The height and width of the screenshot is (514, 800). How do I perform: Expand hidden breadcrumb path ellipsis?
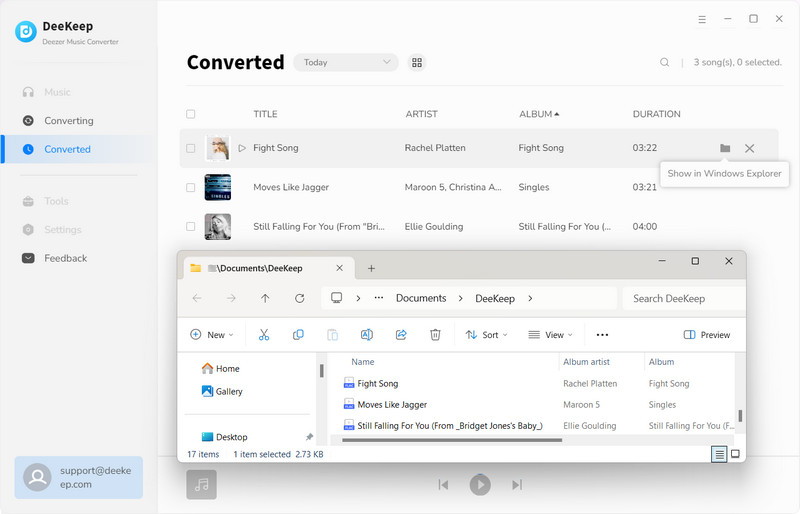pyautogui.click(x=379, y=298)
